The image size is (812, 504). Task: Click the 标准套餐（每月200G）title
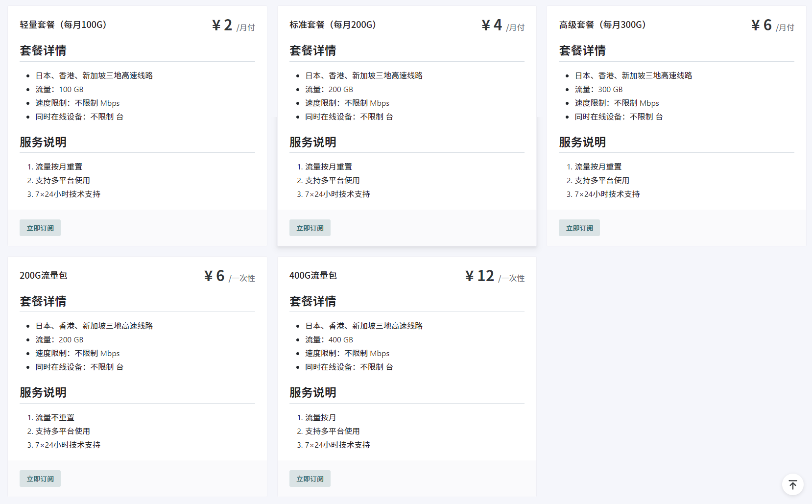333,25
